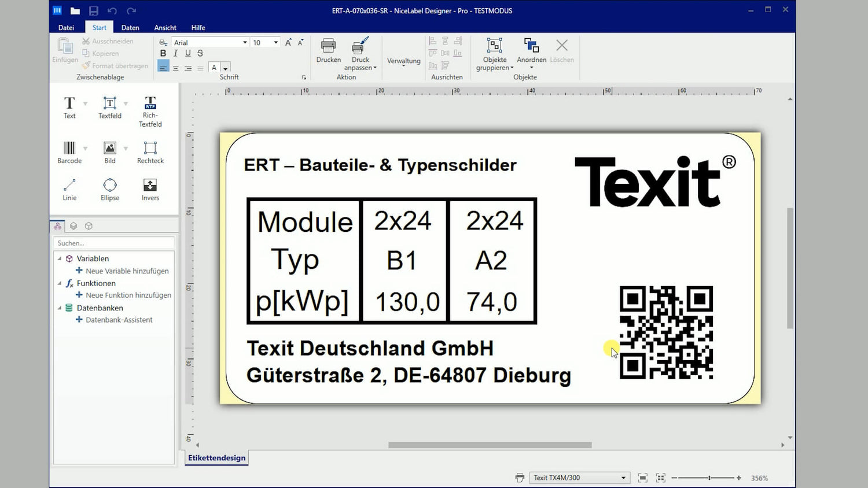The width and height of the screenshot is (868, 488).
Task: Switch to layers panel tab icon
Action: 73,226
